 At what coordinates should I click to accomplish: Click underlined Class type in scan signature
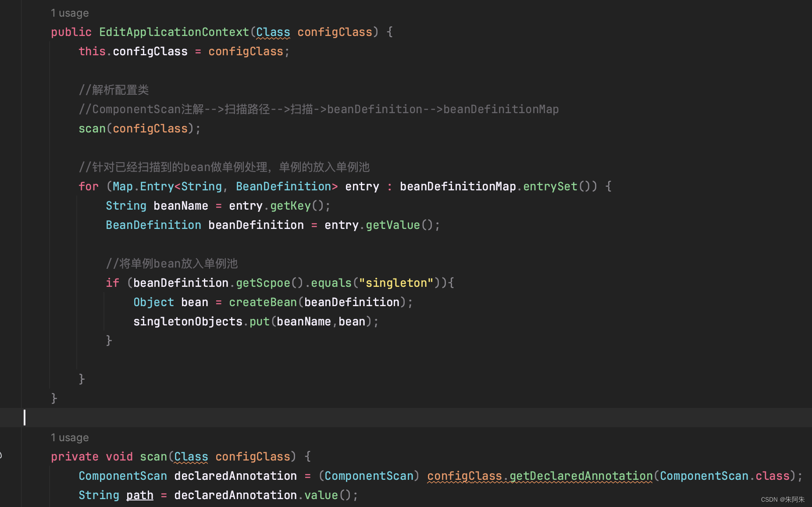click(x=191, y=457)
